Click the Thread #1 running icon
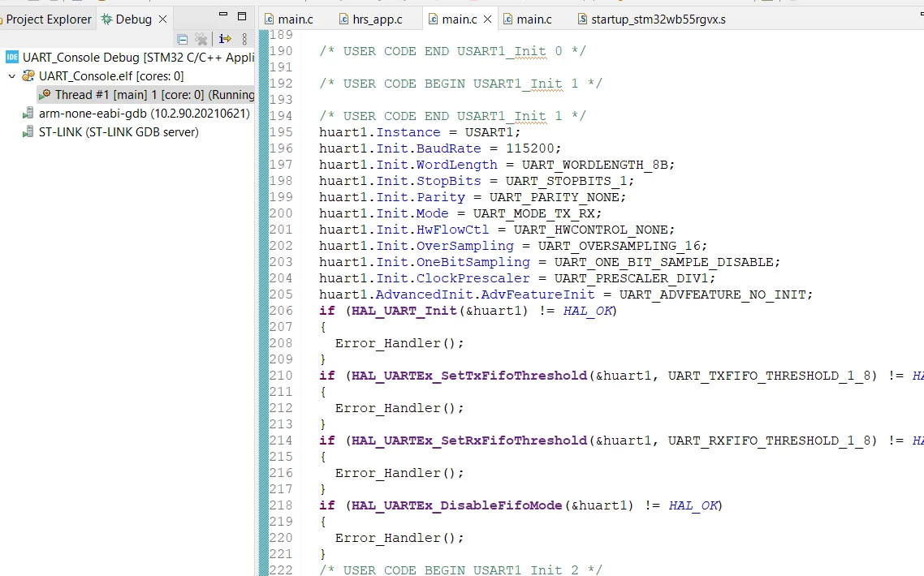Image resolution: width=924 pixels, height=576 pixels. point(44,94)
